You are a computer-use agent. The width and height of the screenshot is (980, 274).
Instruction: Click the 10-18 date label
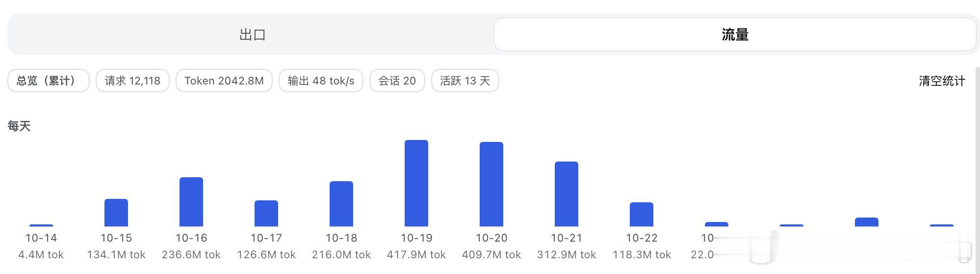(x=341, y=238)
